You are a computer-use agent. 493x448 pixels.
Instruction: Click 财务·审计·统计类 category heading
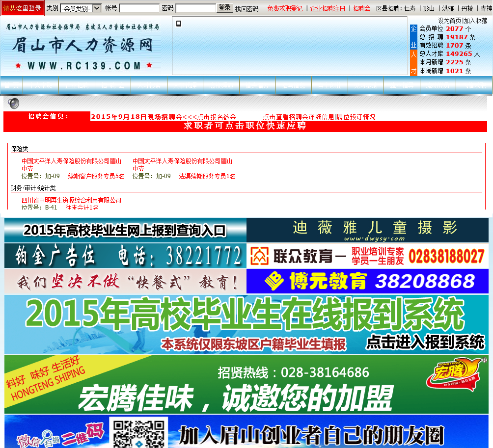tap(33, 188)
